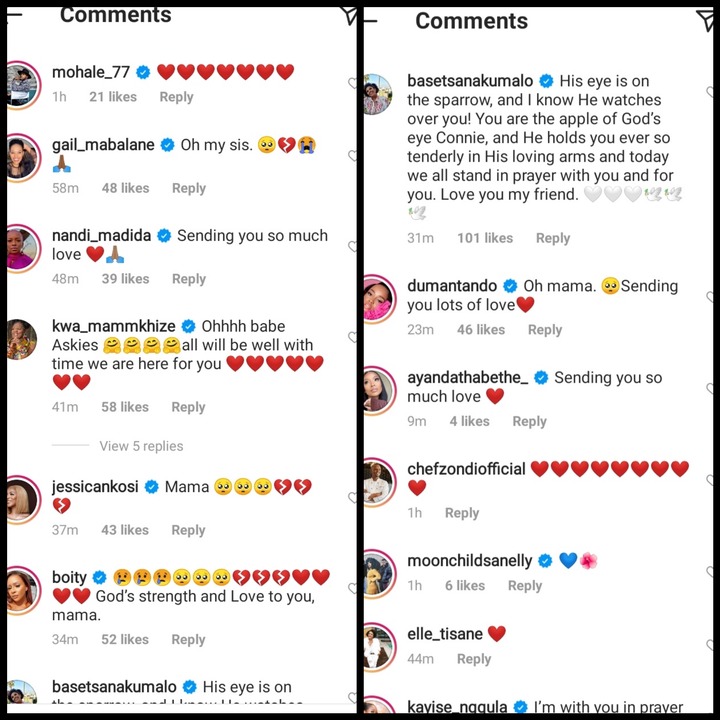This screenshot has height=720, width=720.
Task: View who liked via '101 likes'
Action: (485, 238)
